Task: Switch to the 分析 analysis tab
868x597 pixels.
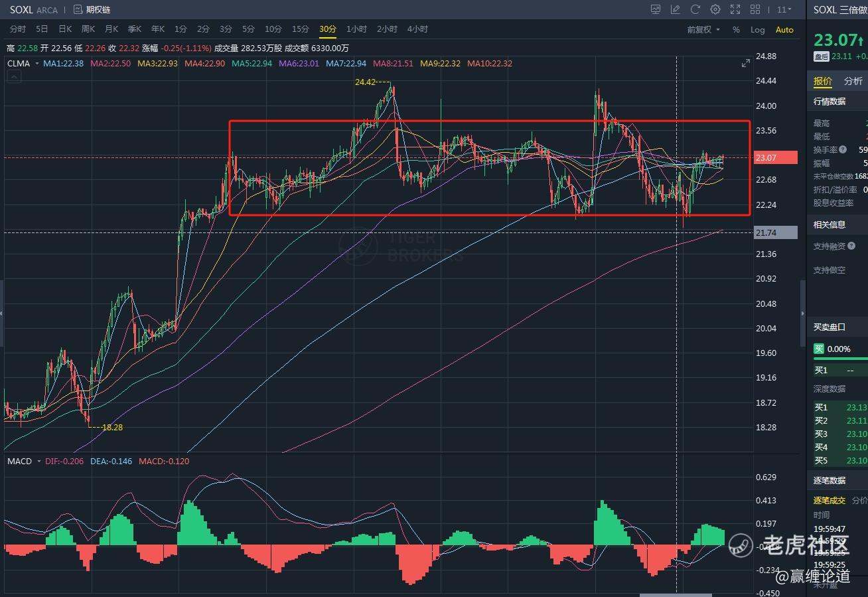Action: pos(853,81)
